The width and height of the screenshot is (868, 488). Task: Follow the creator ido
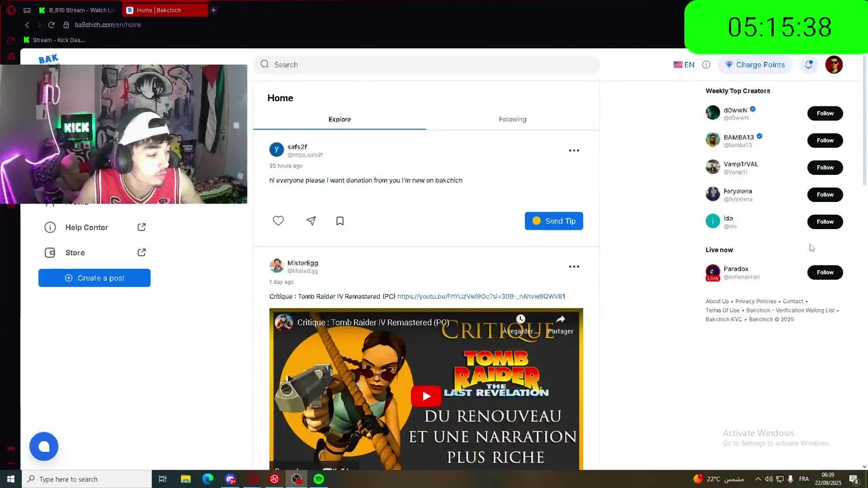point(825,222)
